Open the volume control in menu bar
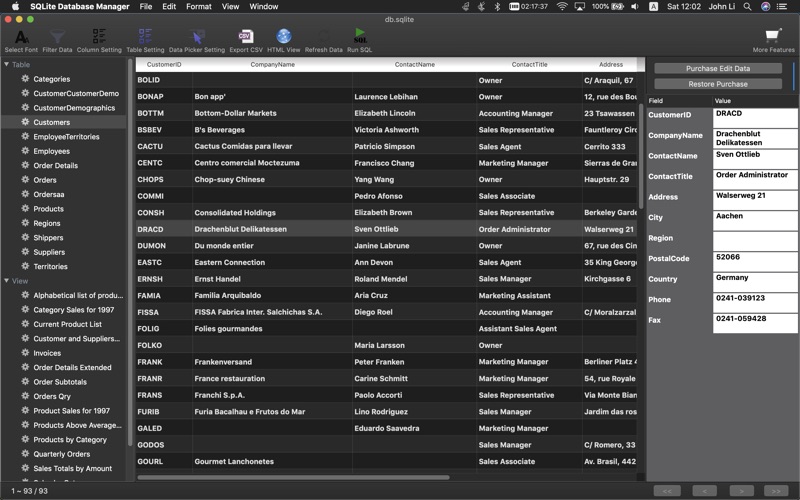Image resolution: width=800 pixels, height=500 pixels. [635, 7]
